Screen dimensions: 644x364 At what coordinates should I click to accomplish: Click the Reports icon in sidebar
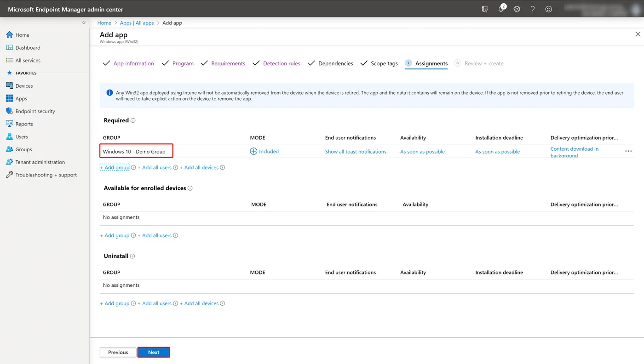coord(10,124)
